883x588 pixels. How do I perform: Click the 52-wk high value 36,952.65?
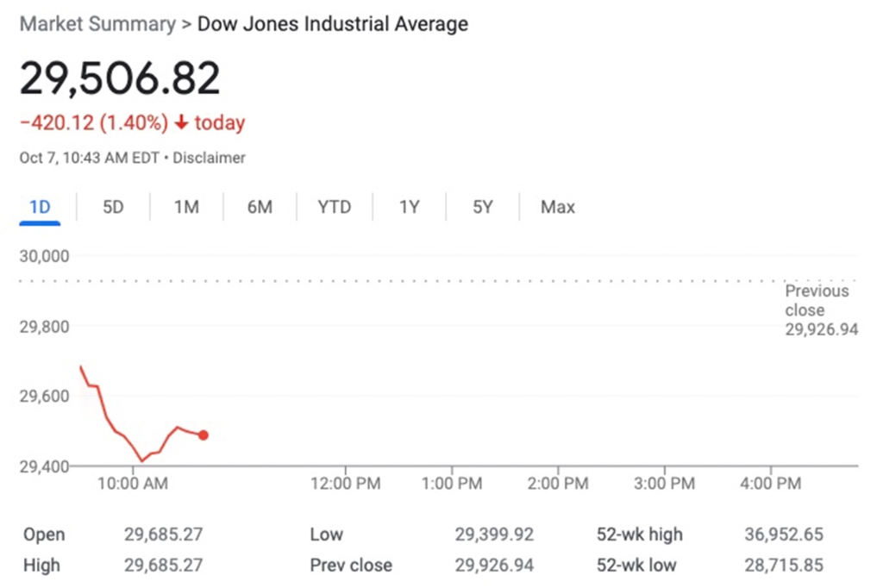tap(783, 535)
